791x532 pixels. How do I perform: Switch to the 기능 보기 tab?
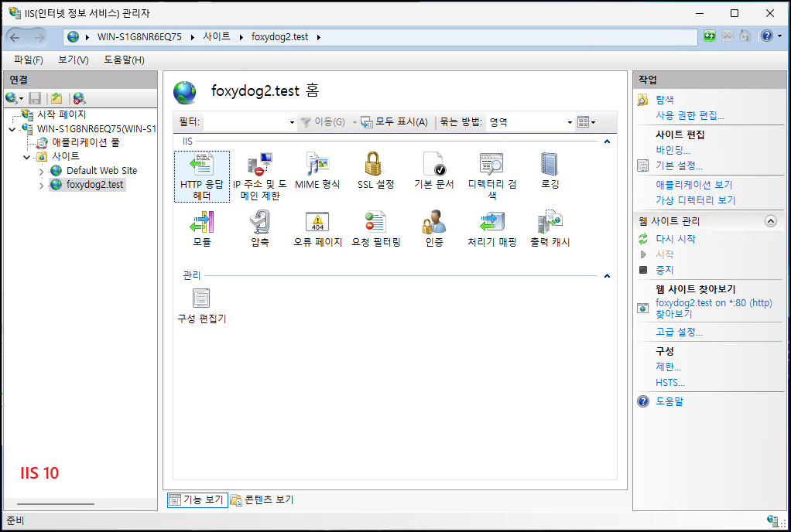pos(197,500)
